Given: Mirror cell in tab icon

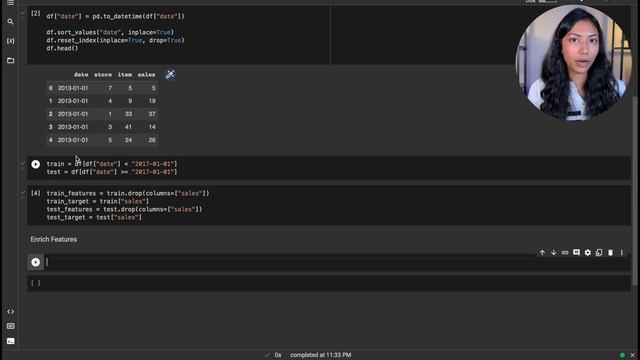Looking at the screenshot, I should (599, 253).
